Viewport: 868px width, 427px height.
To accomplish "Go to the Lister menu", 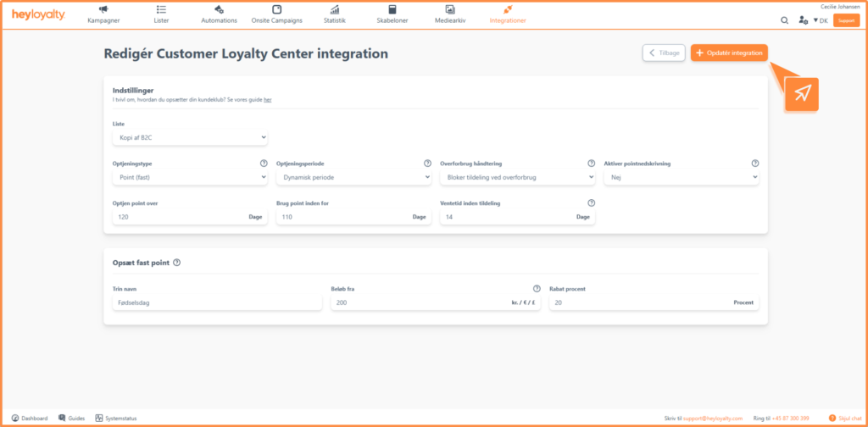I will click(x=161, y=20).
